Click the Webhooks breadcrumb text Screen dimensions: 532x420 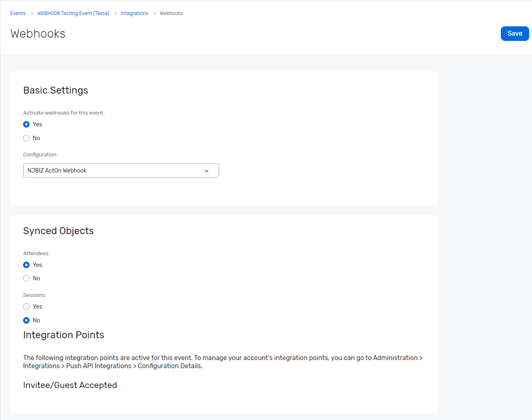click(171, 13)
